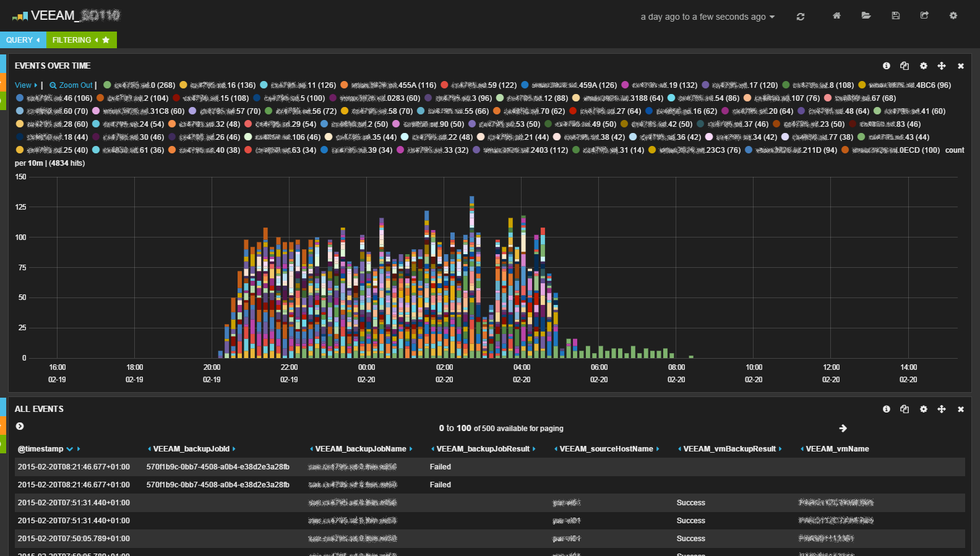
Task: Toggle the legend series ending 0283 (60)
Action: (374, 98)
